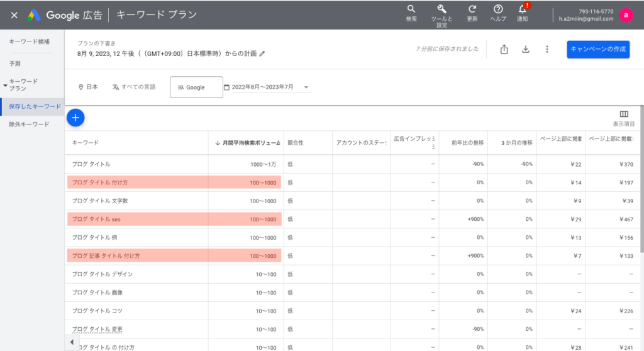Click ¥467 bid value cell
Image resolution: width=644 pixels, height=351 pixels.
coord(626,220)
